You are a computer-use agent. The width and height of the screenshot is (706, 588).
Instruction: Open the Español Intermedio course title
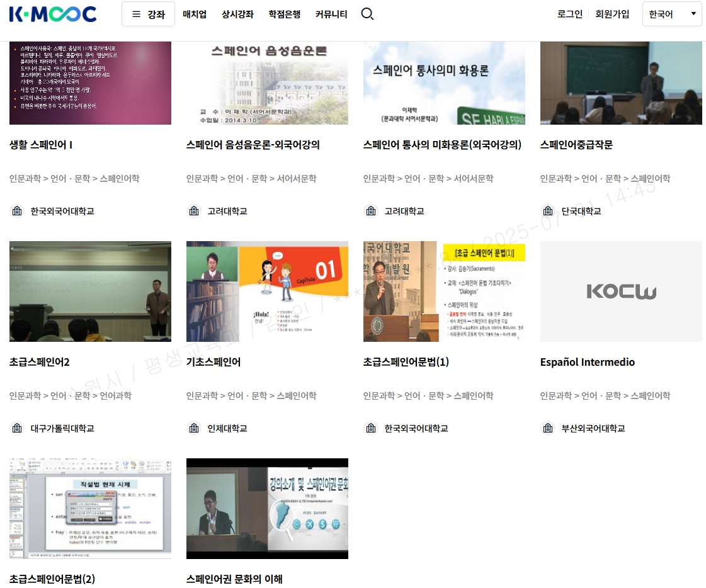[x=587, y=362]
